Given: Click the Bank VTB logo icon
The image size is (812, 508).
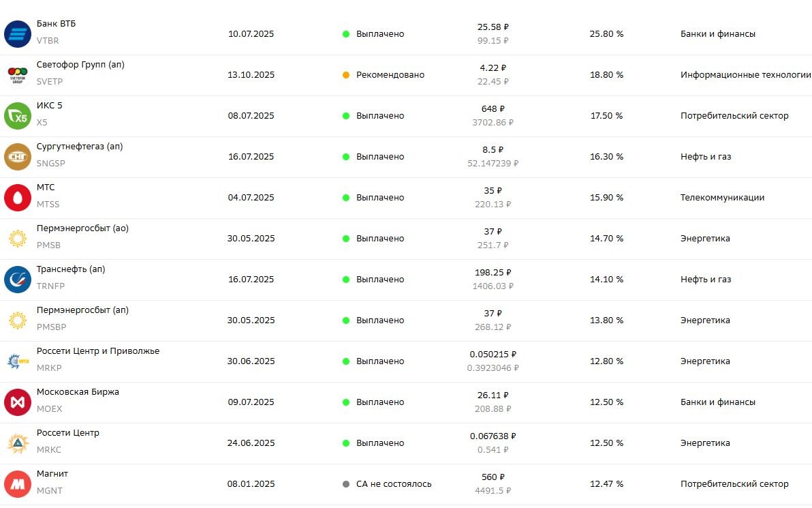Looking at the screenshot, I should (x=18, y=34).
